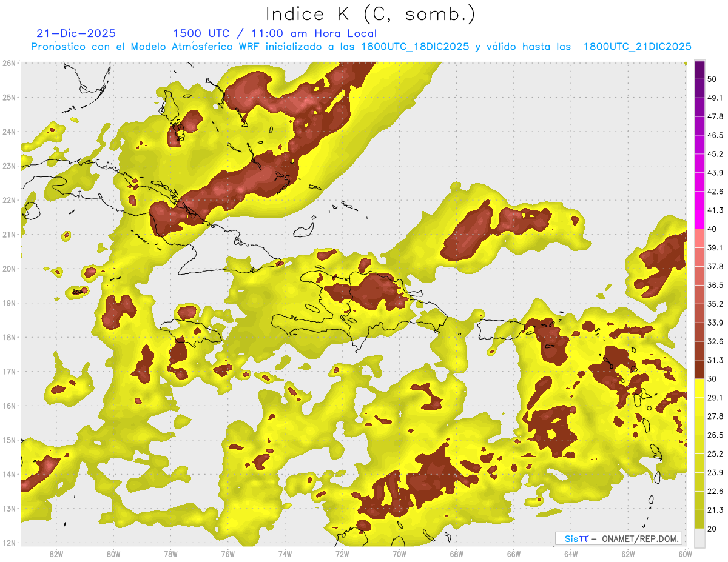
Task: Click the '23N' latitude axis label
Action: 9,166
